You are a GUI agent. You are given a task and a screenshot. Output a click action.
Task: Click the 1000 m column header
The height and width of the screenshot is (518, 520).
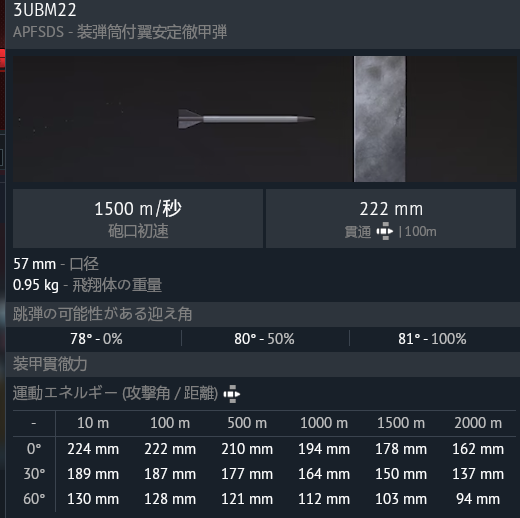click(x=324, y=423)
